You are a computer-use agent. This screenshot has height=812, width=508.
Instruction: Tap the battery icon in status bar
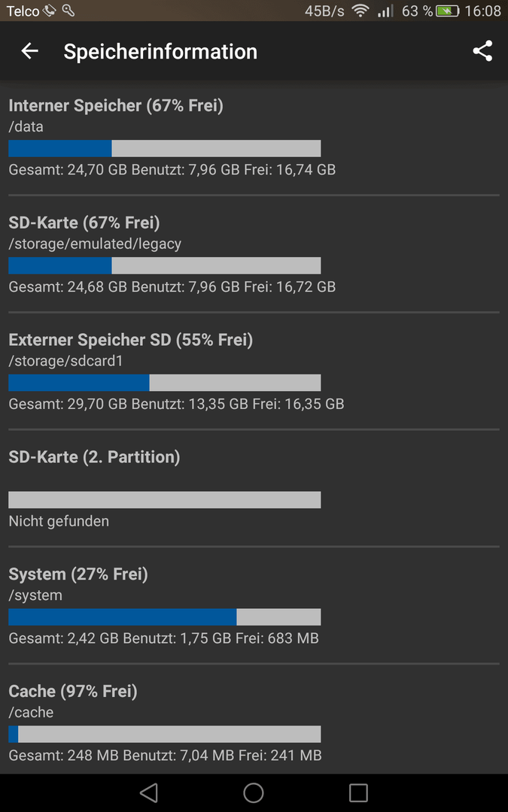[447, 11]
